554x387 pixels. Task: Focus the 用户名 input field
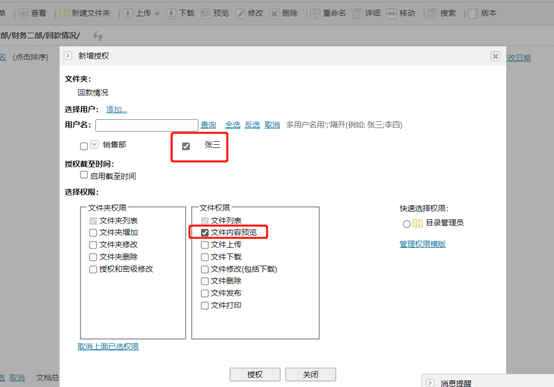point(147,125)
